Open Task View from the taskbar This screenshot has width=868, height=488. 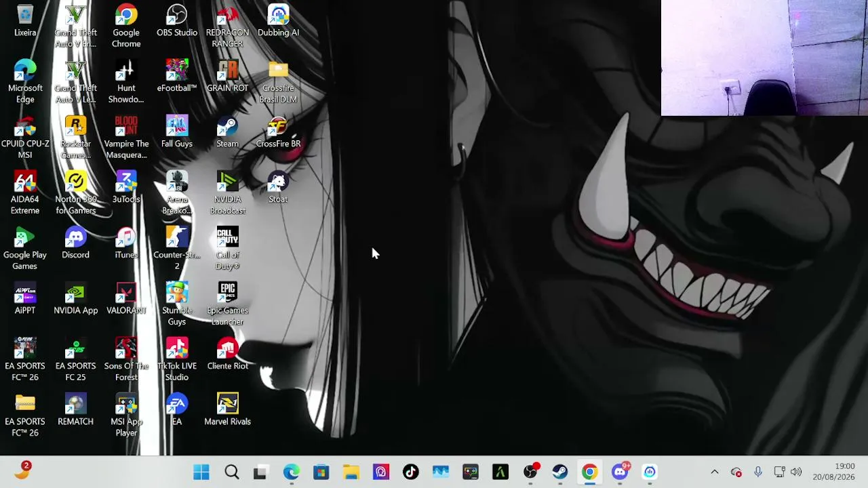(x=260, y=472)
